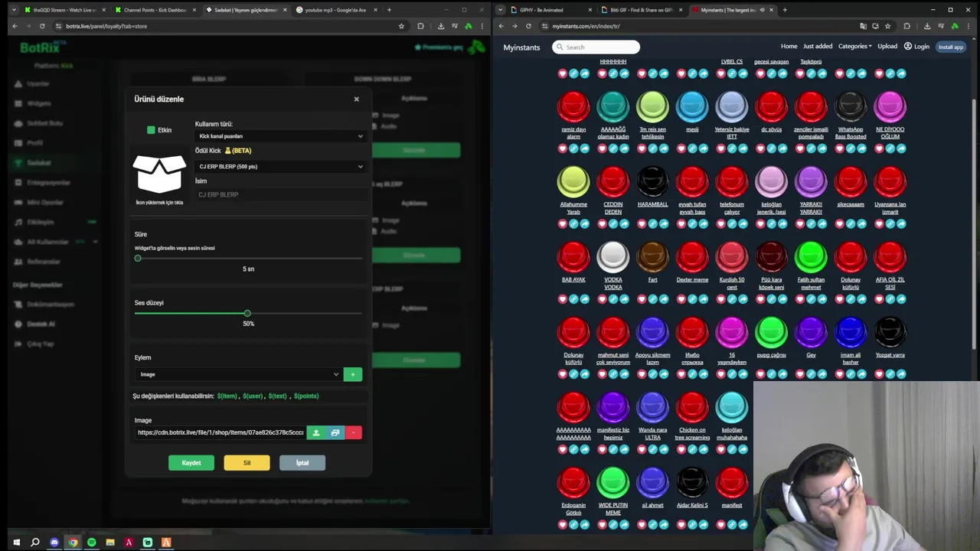Open the BABI AYAK sound title link
The width and height of the screenshot is (980, 551).
[x=573, y=279]
